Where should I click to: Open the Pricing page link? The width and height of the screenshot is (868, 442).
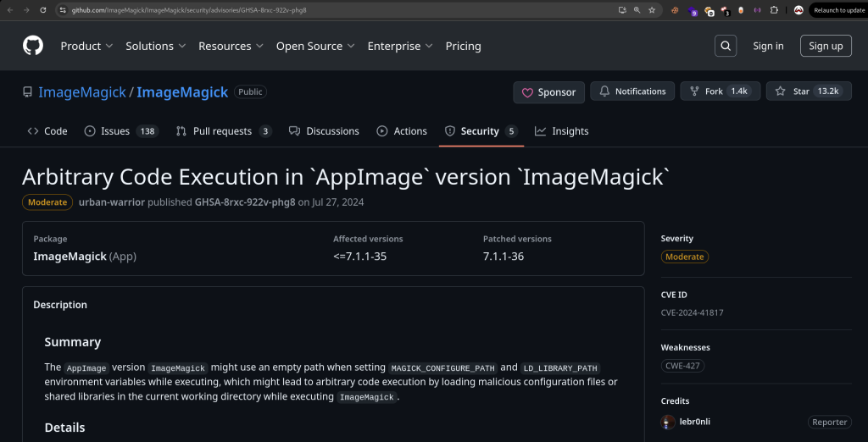pyautogui.click(x=464, y=46)
